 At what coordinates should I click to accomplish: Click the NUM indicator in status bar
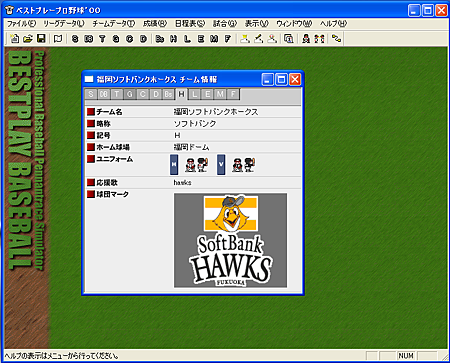pos(406,356)
